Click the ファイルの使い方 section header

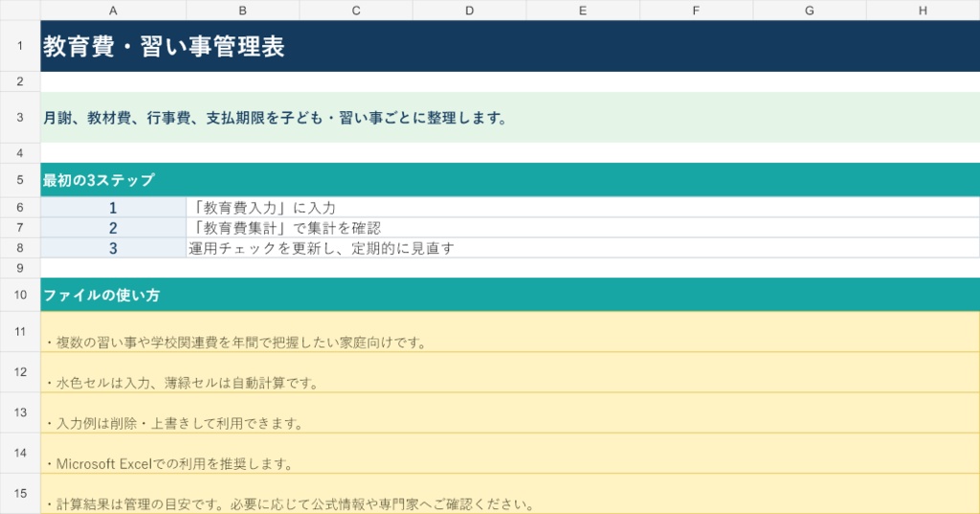(x=510, y=295)
